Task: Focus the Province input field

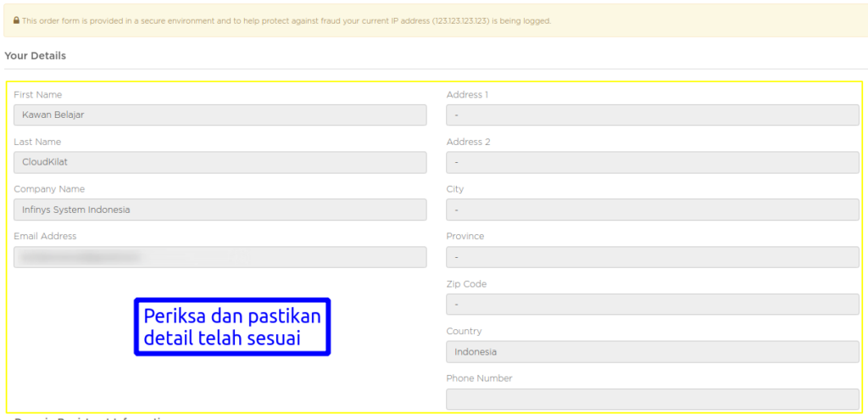Action: (x=652, y=256)
